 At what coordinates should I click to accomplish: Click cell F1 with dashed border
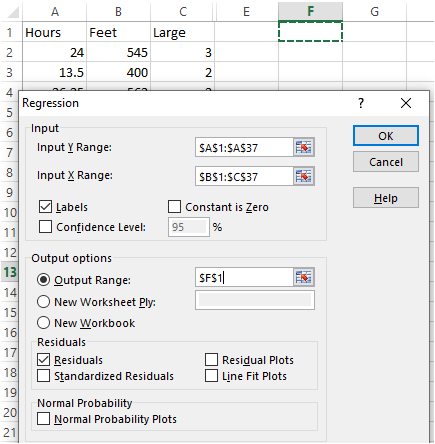point(310,32)
